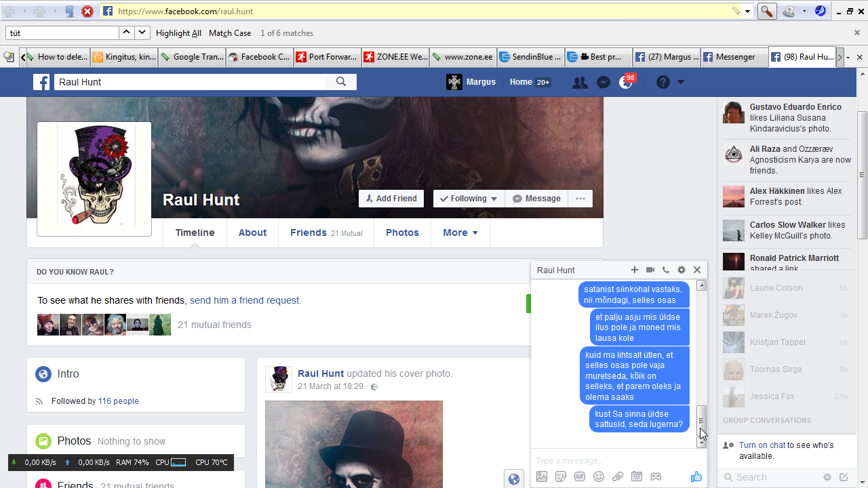Send a thumbs-up like in chat
This screenshot has width=868, height=488.
[696, 476]
